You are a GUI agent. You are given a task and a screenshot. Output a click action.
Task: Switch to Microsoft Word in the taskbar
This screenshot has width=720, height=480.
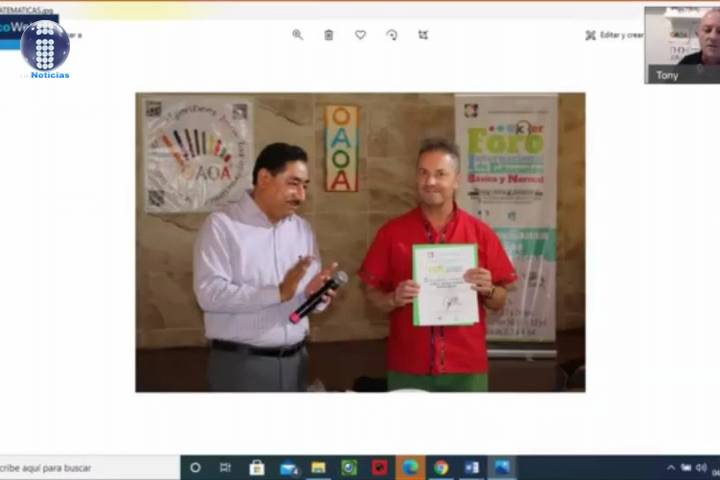click(472, 468)
